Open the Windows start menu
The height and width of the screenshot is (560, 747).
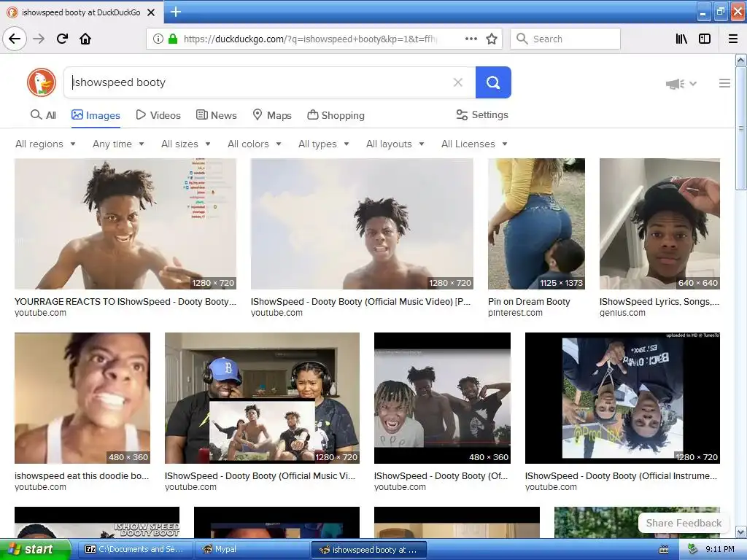(x=35, y=550)
